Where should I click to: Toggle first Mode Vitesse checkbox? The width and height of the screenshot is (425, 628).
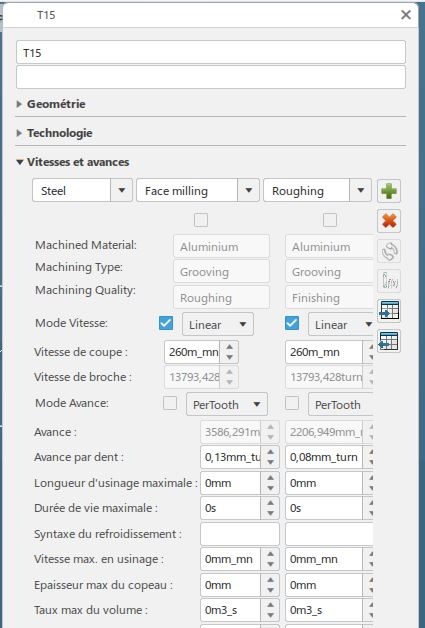point(166,323)
